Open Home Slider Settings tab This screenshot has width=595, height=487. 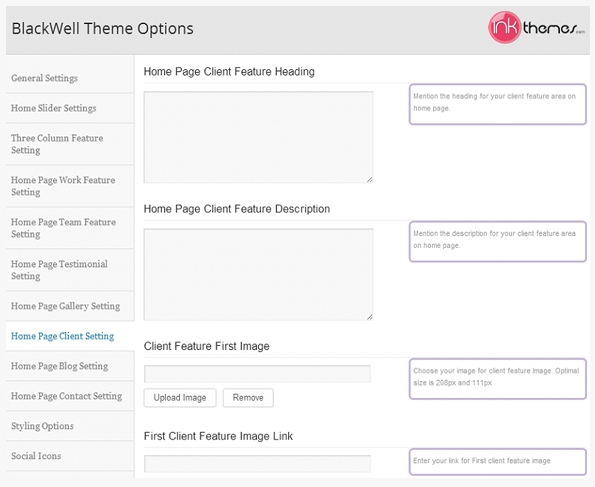coord(70,108)
